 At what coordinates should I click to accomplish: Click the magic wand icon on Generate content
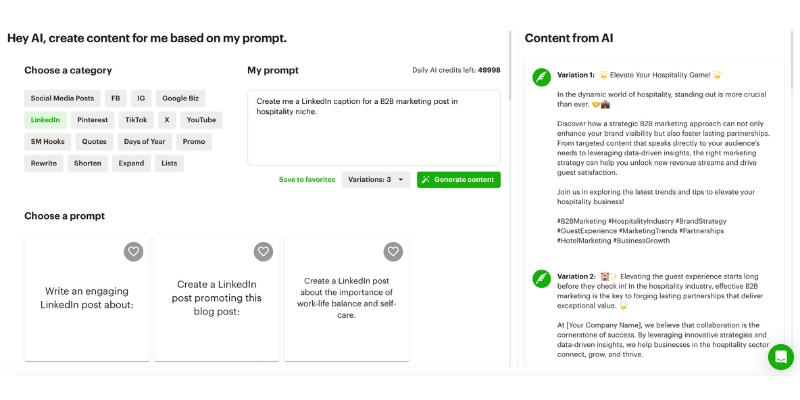(426, 180)
